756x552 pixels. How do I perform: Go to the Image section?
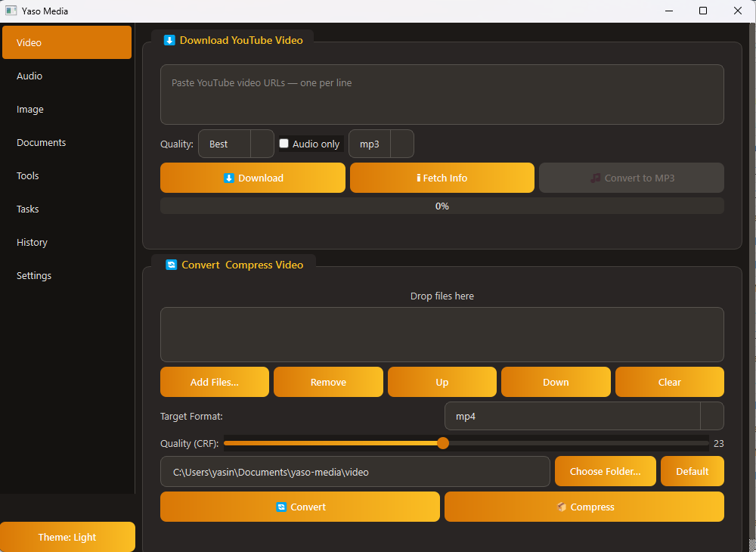[67, 109]
